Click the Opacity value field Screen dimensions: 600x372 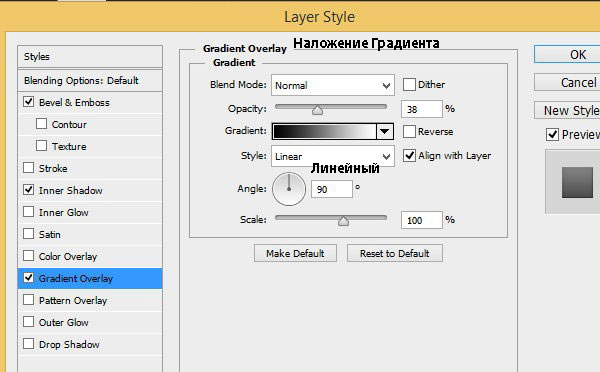422,109
